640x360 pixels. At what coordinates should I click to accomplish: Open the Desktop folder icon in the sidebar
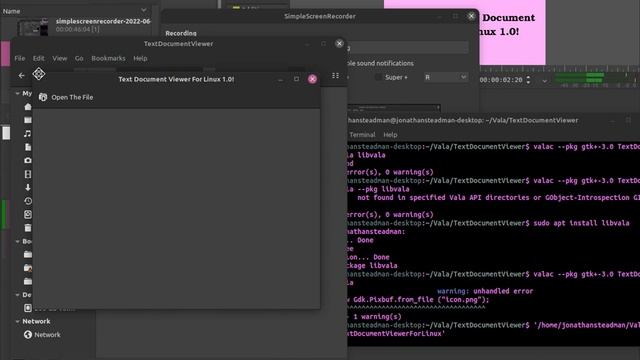click(27, 120)
